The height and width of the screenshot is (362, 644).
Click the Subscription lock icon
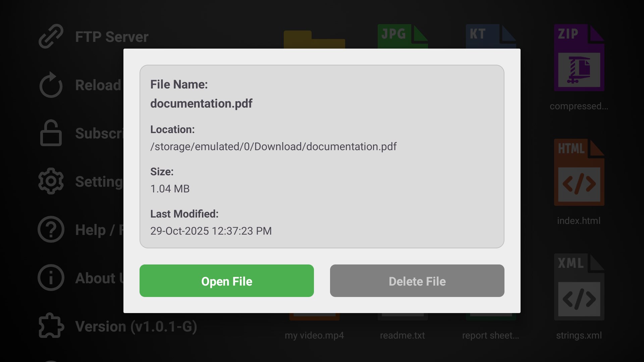click(x=51, y=133)
